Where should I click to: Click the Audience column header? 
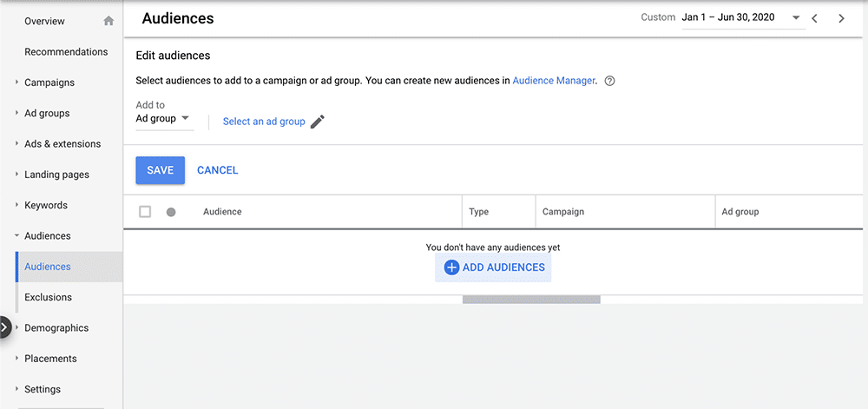pyautogui.click(x=222, y=212)
